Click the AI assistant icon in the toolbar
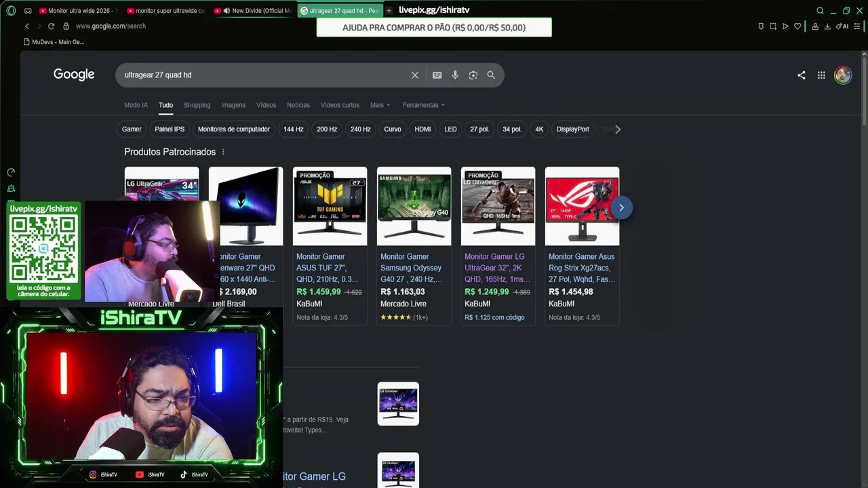This screenshot has height=488, width=868. pos(842,26)
